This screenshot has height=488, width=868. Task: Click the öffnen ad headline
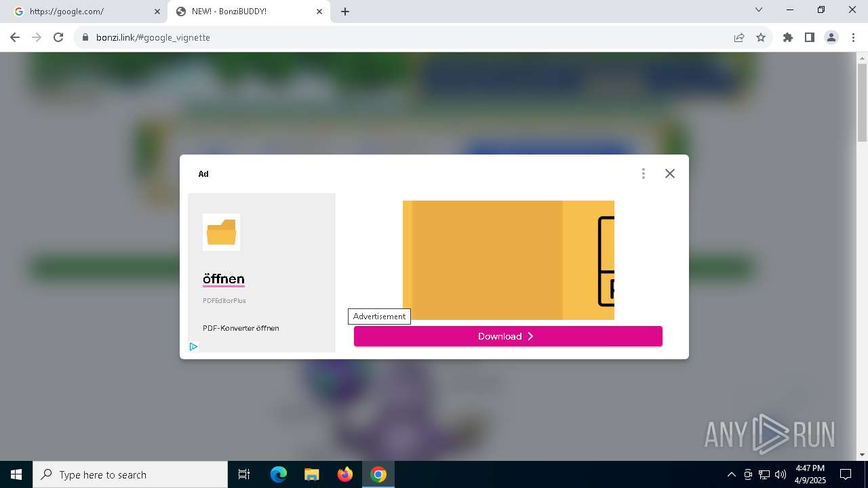[x=224, y=279]
